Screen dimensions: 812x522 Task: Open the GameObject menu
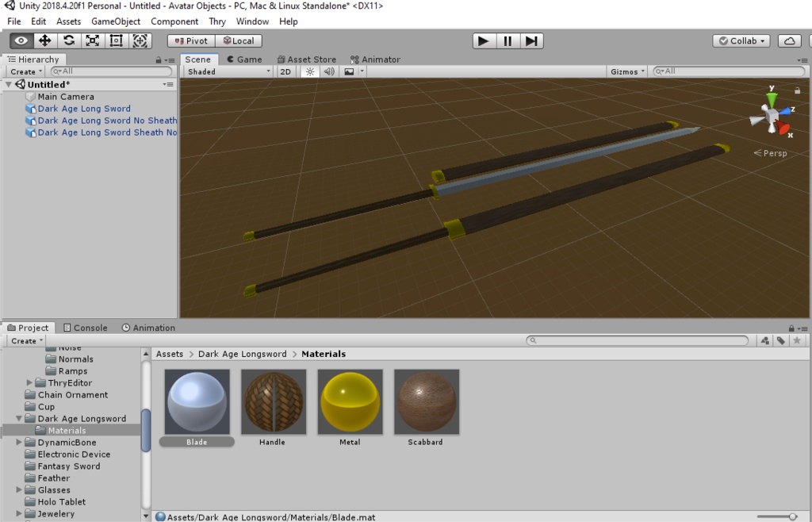pyautogui.click(x=116, y=21)
